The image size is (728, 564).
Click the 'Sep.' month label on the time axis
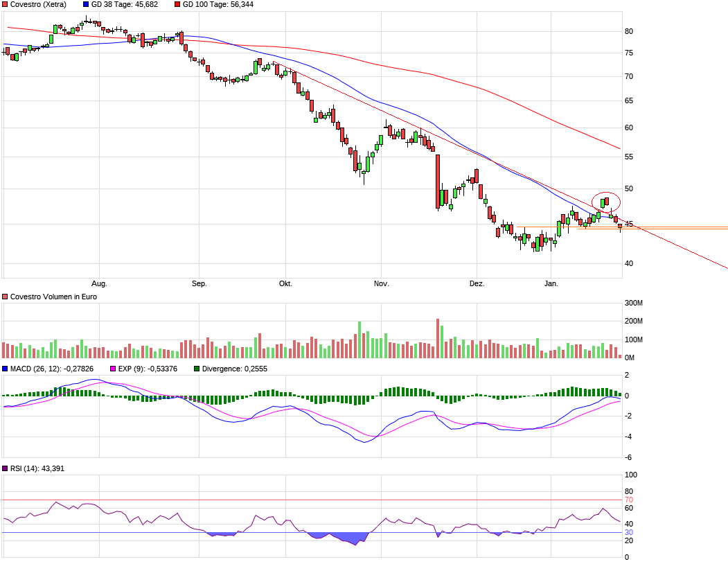click(x=199, y=284)
